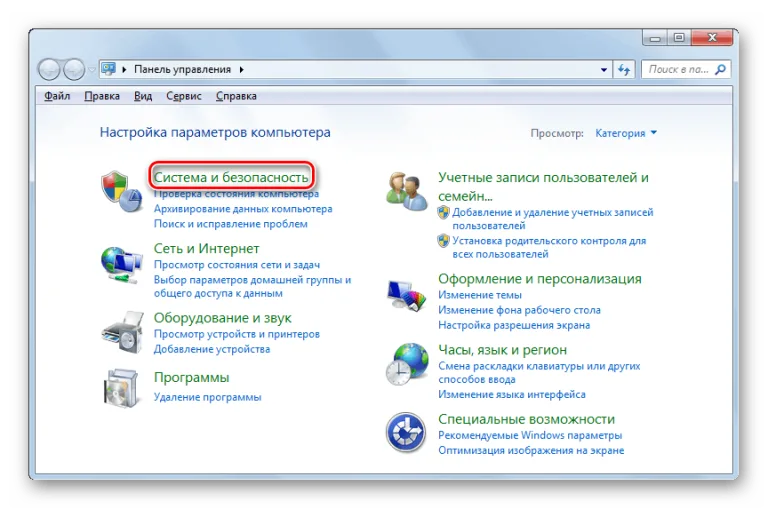
Task: Open Выбор параметров домашней группы link
Action: coord(252,287)
